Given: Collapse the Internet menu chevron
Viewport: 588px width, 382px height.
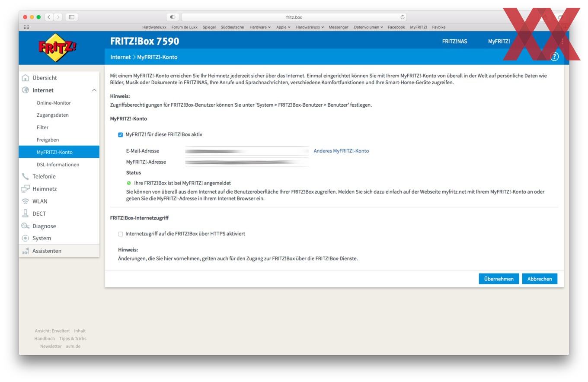Looking at the screenshot, I should pyautogui.click(x=94, y=90).
